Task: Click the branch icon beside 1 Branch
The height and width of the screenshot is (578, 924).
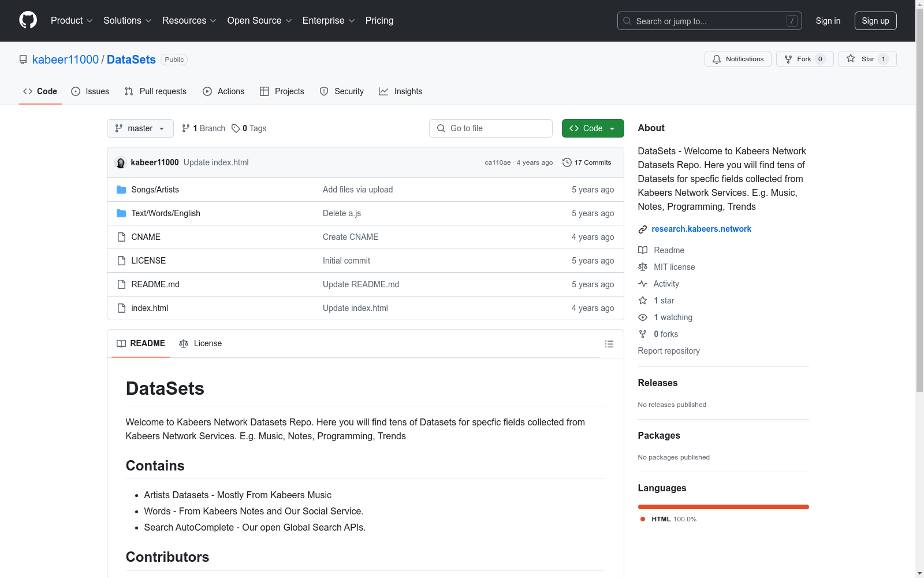Action: [x=186, y=128]
